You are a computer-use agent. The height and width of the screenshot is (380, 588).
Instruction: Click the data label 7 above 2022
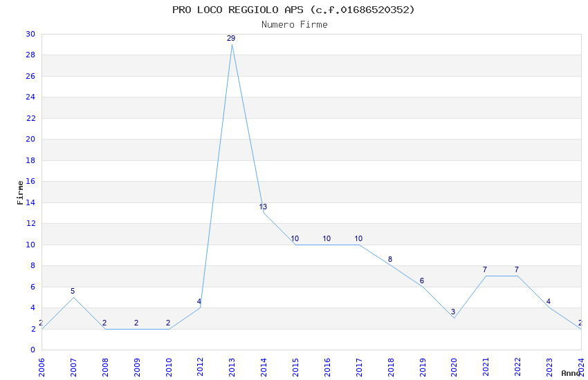(517, 269)
